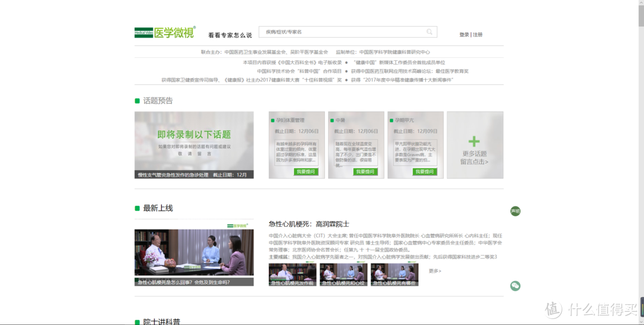Open the 中暑 topic title
The image size is (644, 325).
point(340,120)
